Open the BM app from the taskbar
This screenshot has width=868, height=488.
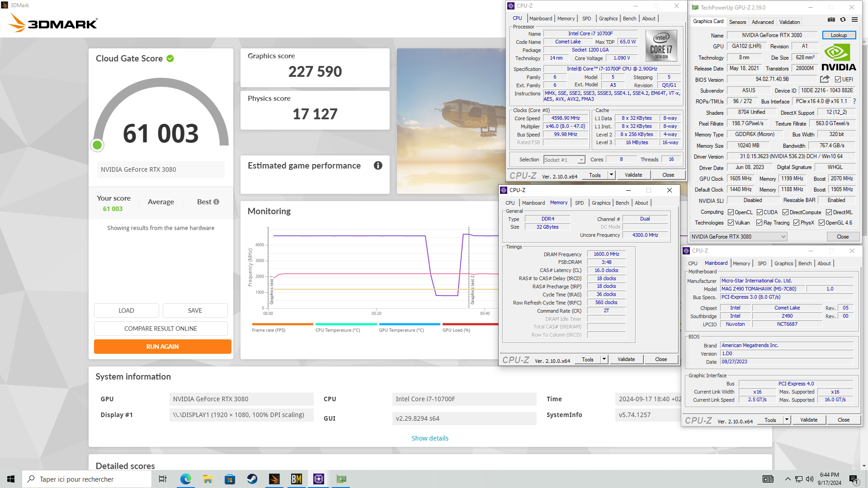296,479
